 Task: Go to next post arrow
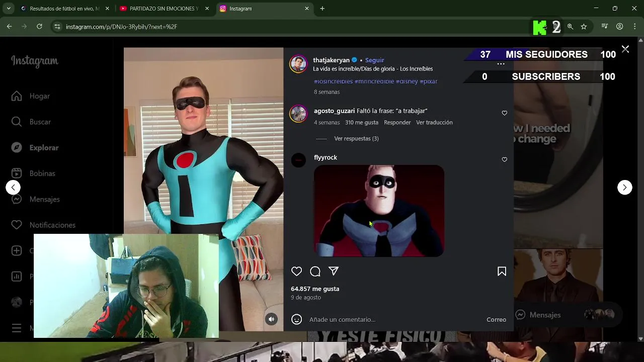[624, 187]
